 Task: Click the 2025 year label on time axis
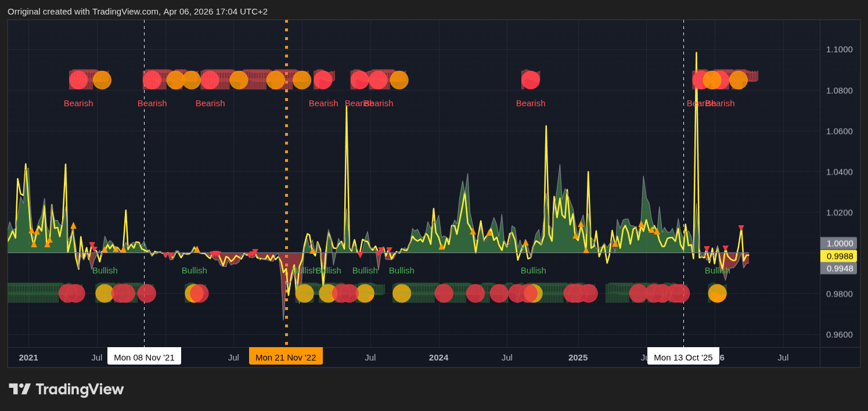pos(578,357)
